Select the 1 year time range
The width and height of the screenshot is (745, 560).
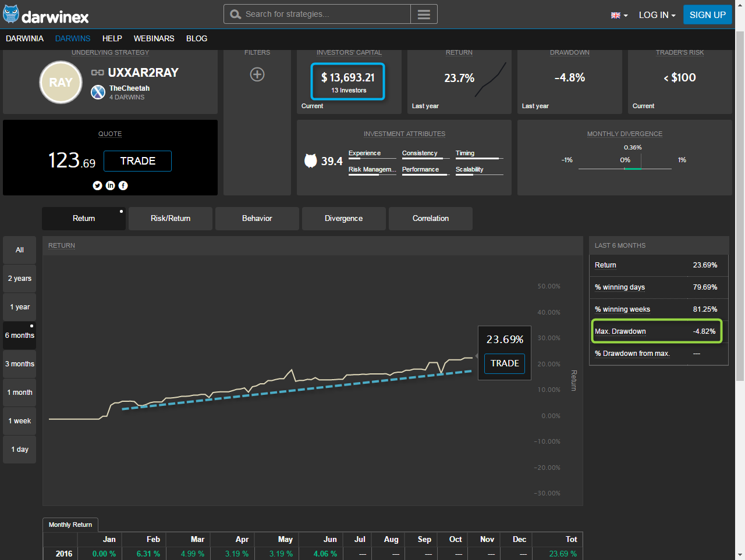(20, 307)
